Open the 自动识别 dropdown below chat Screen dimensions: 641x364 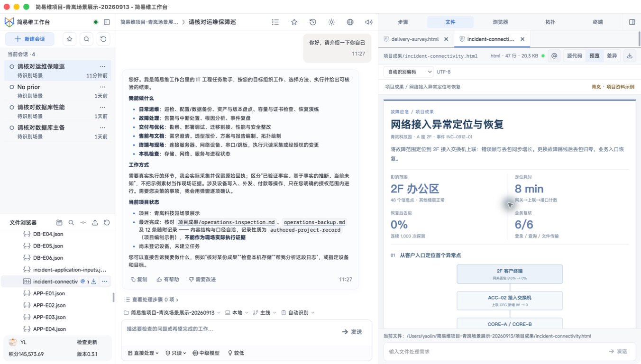(298, 313)
